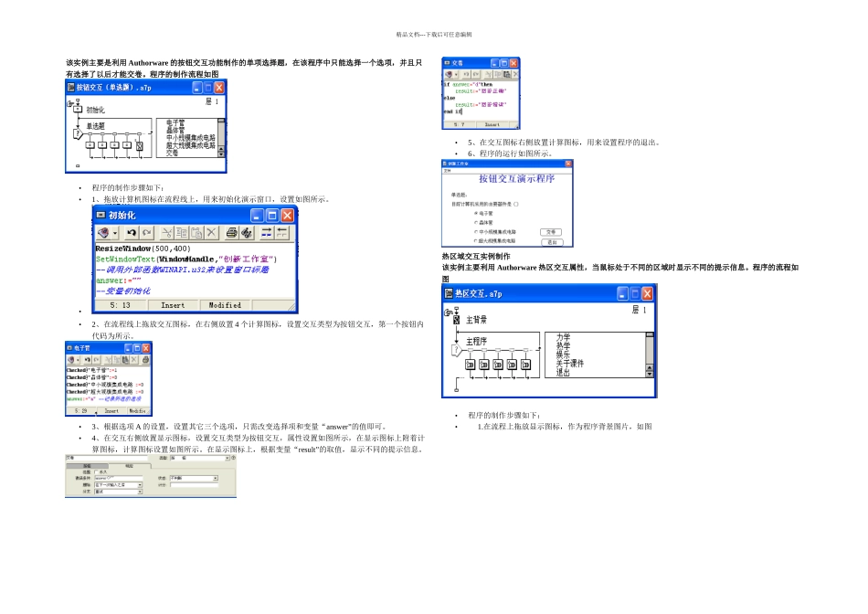Click the Undo icon in 电子管 window
Screen dimensions: 868x614
(x=88, y=359)
